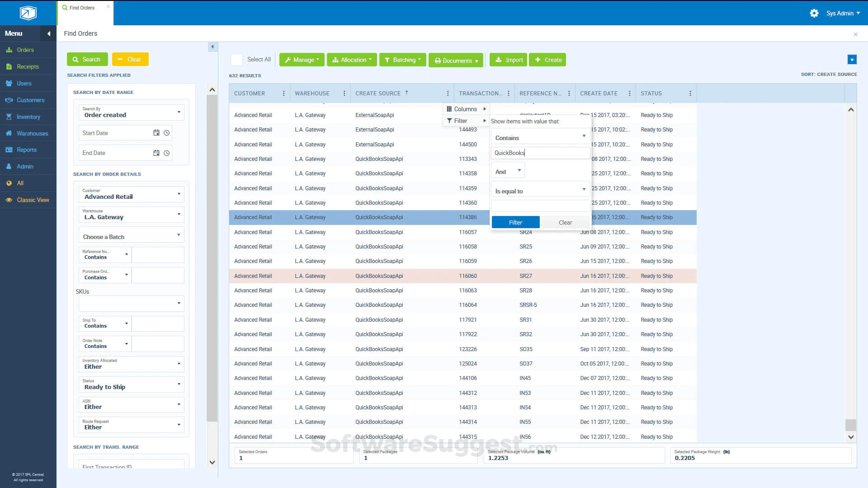Open the Warehouses section

pyautogui.click(x=32, y=133)
